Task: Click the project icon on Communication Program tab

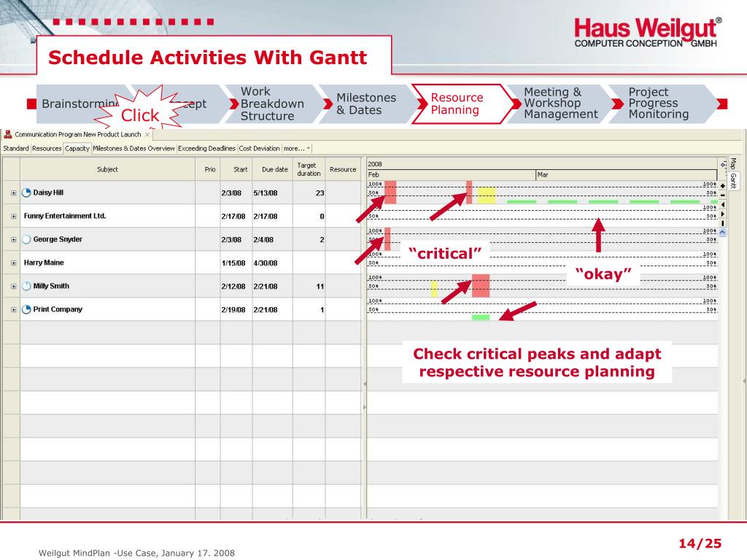Action: point(7,134)
